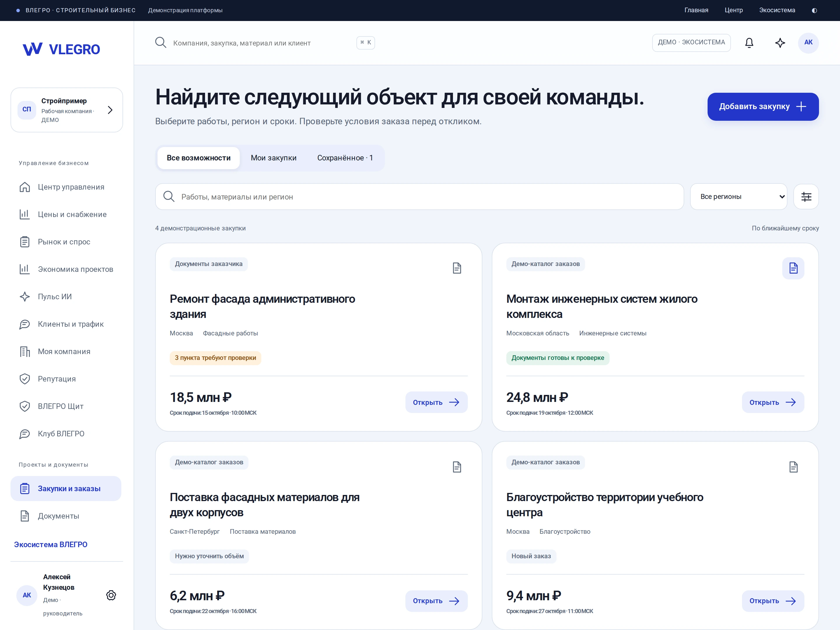This screenshot has width=840, height=630.
Task: Click Добавить закупку button
Action: 763,107
